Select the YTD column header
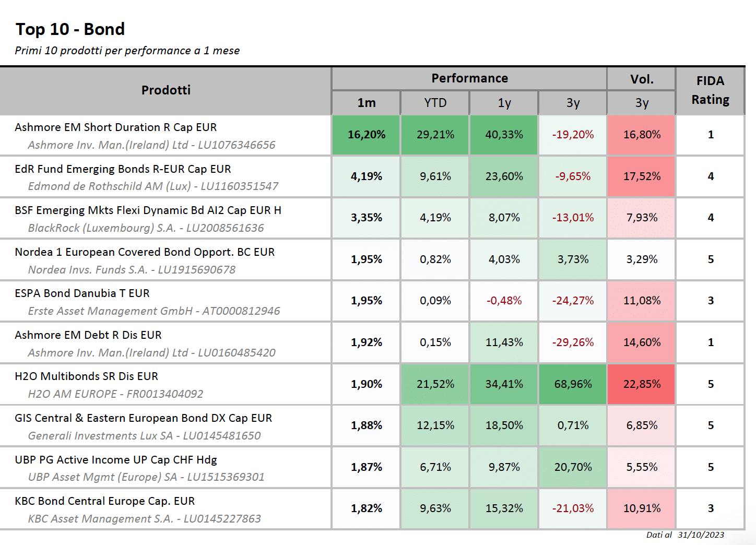 click(x=435, y=103)
